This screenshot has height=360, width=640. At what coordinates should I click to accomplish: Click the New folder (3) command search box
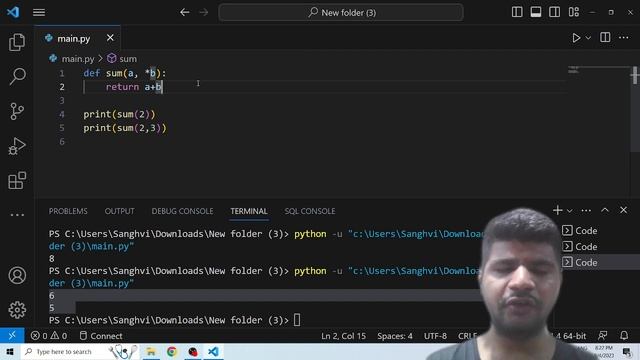[x=341, y=13]
